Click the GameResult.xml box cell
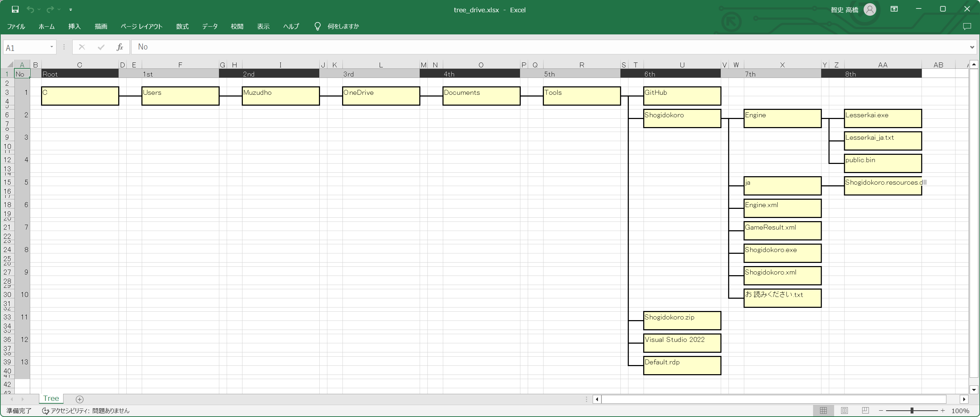 (782, 231)
